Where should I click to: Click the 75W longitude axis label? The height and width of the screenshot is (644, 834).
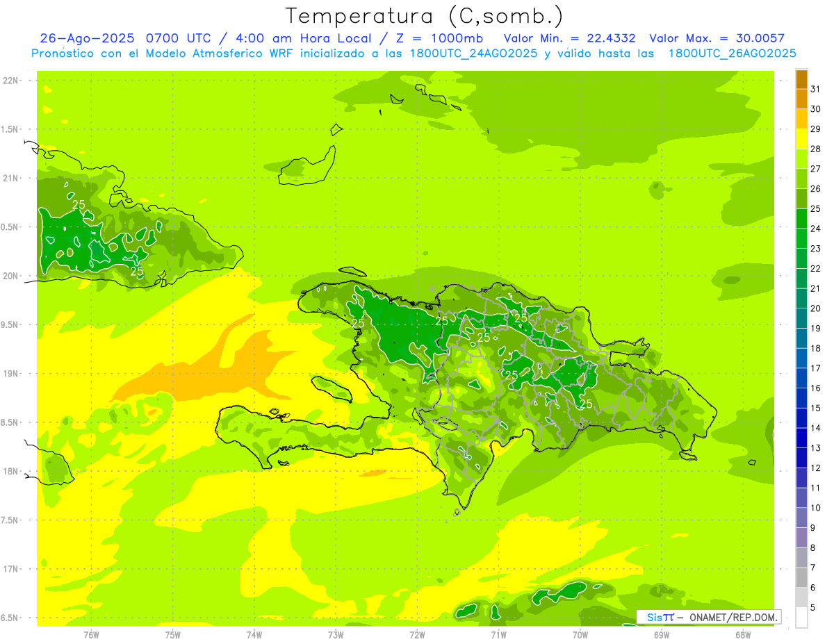pyautogui.click(x=173, y=635)
